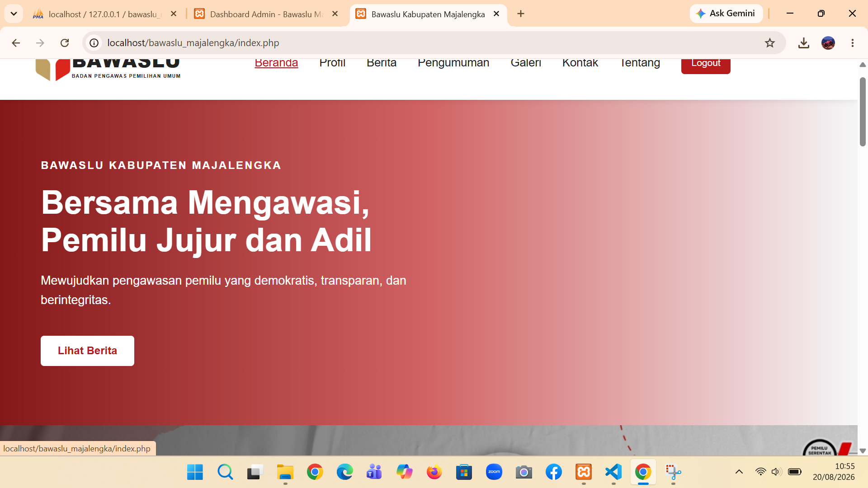
Task: Close the Bawaslu Kabupaten Majalengka tab
Action: [x=496, y=14]
